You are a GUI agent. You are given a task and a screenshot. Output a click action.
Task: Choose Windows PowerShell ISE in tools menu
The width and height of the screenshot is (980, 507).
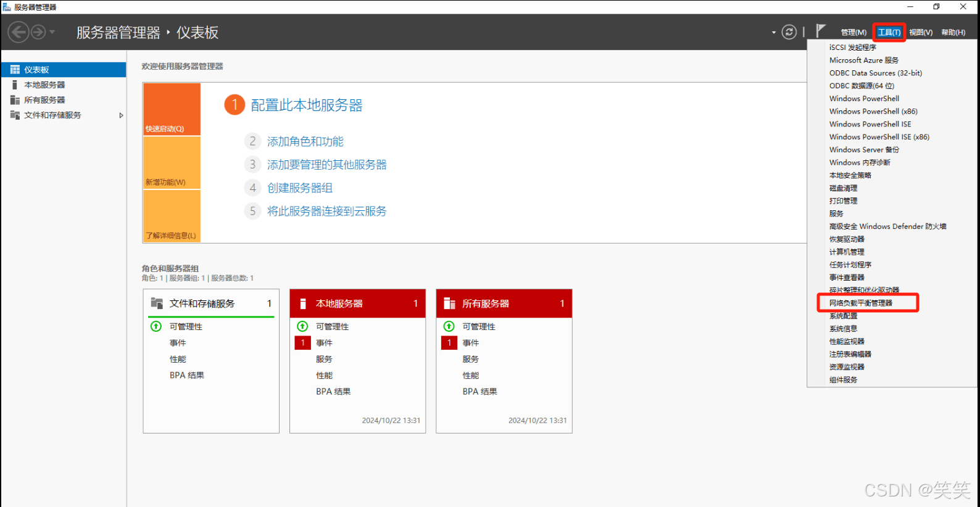pyautogui.click(x=870, y=124)
